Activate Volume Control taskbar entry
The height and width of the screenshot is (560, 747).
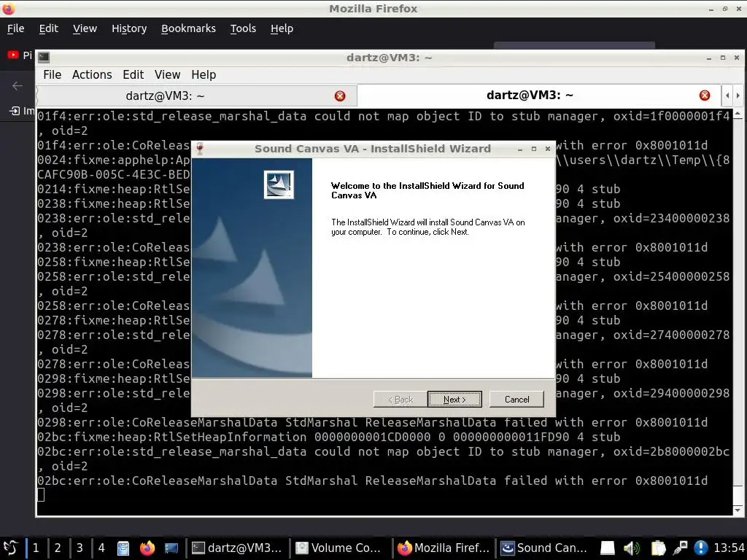coord(338,548)
